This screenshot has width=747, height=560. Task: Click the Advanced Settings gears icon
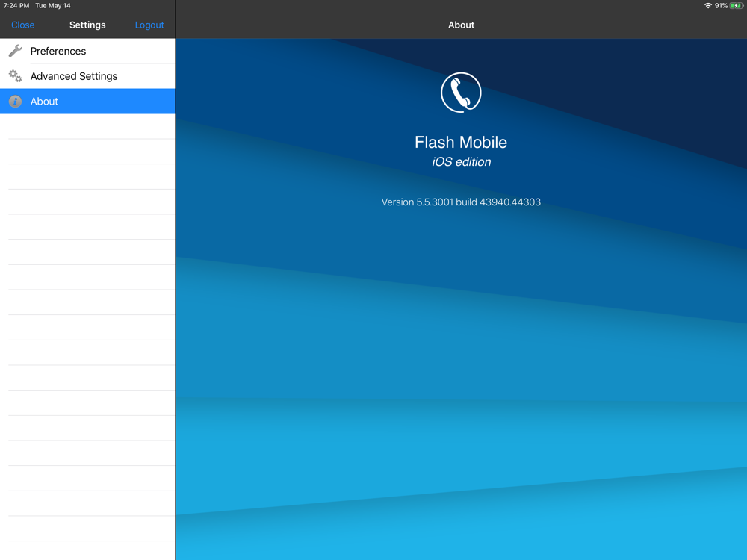click(x=15, y=75)
